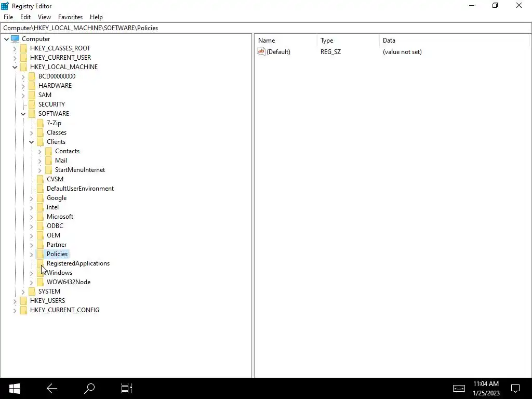Open the Favorites menu

[70, 17]
